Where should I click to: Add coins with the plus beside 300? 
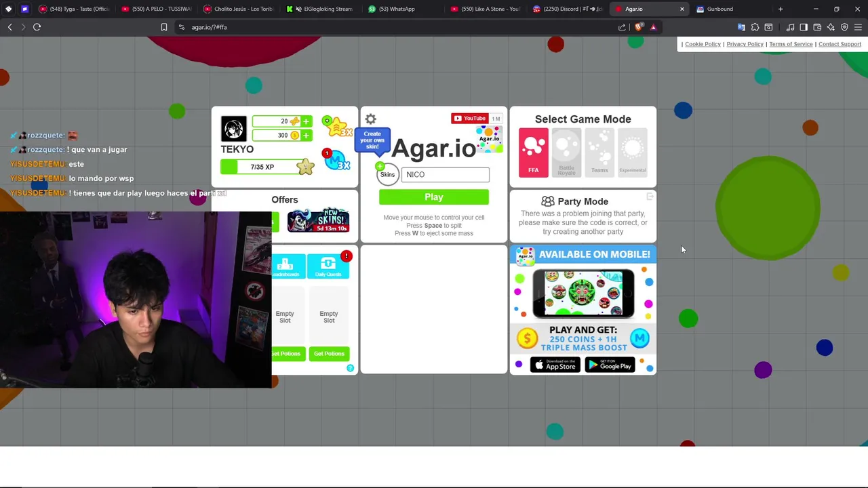pyautogui.click(x=306, y=136)
